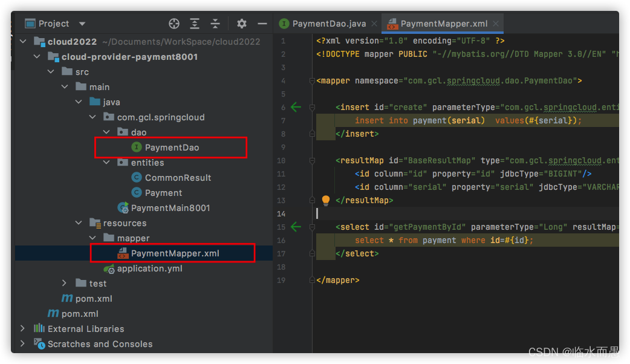Close the PaymentDao.java tab
The width and height of the screenshot is (630, 364).
(374, 24)
